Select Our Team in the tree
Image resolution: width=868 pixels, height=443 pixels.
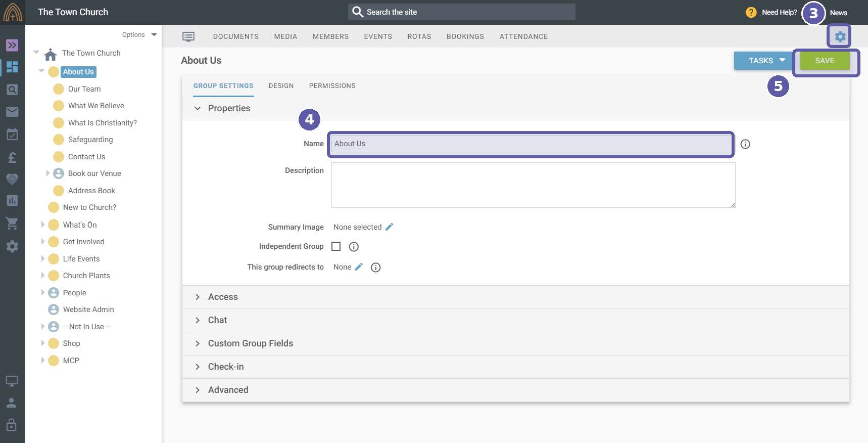[84, 89]
